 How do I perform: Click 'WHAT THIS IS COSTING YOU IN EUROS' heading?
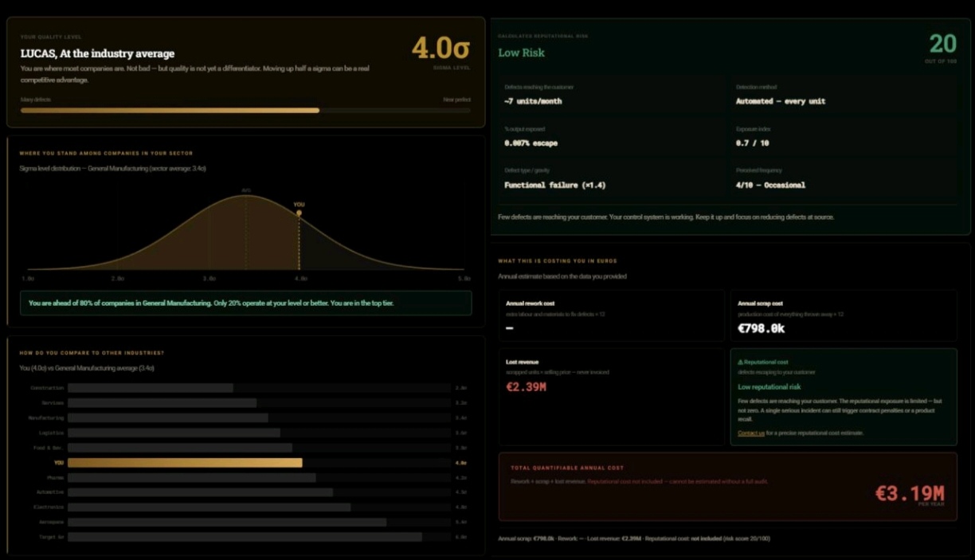point(558,260)
